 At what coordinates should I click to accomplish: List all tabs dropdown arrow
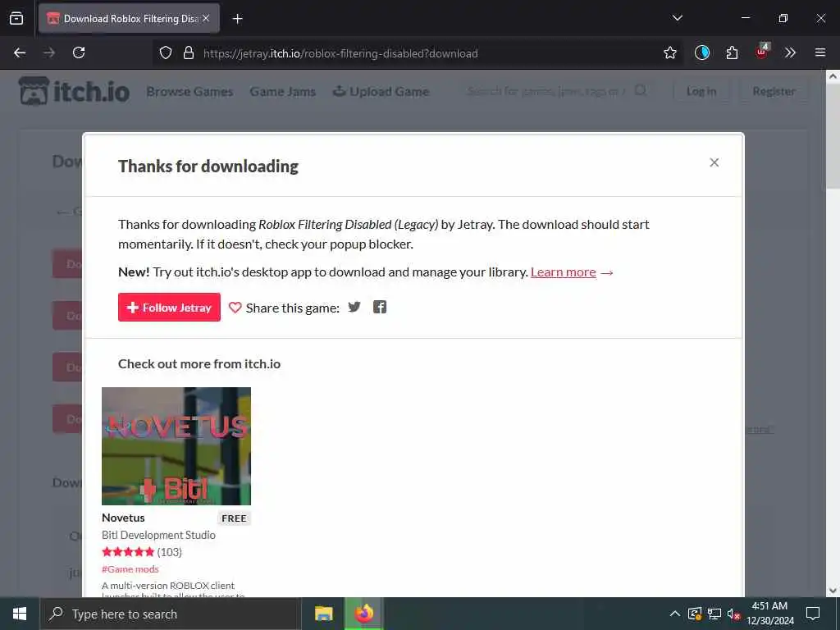[x=677, y=18]
